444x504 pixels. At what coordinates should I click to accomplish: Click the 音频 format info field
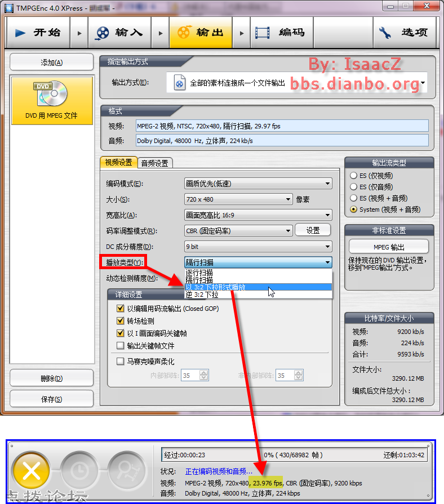click(282, 140)
